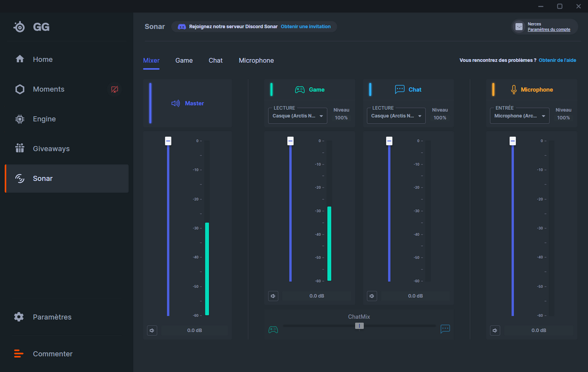Image resolution: width=588 pixels, height=372 pixels.
Task: Click the ChatMix chat bubble icon
Action: pyautogui.click(x=445, y=329)
